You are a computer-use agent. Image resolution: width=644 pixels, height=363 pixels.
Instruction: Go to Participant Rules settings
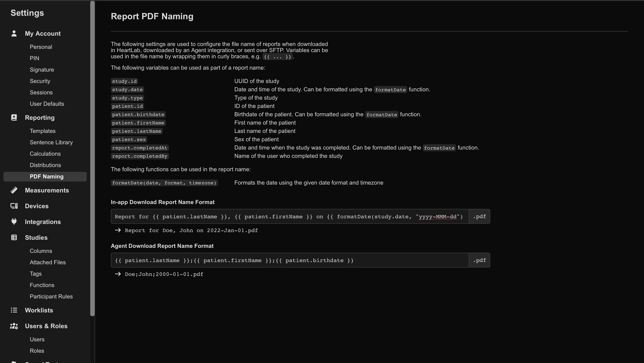click(51, 296)
